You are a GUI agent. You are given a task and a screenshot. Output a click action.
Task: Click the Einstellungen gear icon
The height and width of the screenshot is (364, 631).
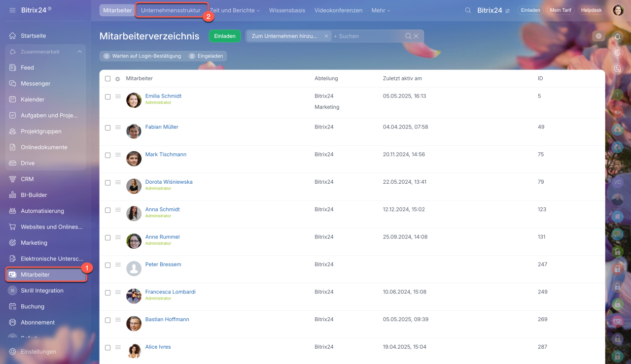tap(13, 352)
